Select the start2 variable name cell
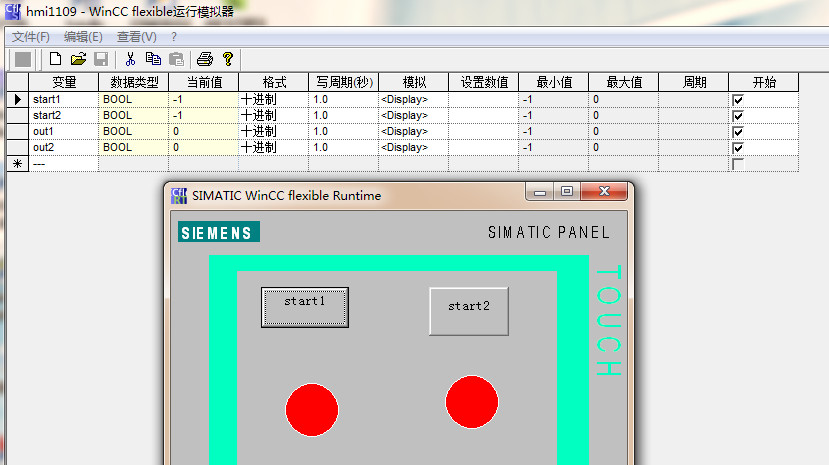The height and width of the screenshot is (465, 829). pos(63,115)
